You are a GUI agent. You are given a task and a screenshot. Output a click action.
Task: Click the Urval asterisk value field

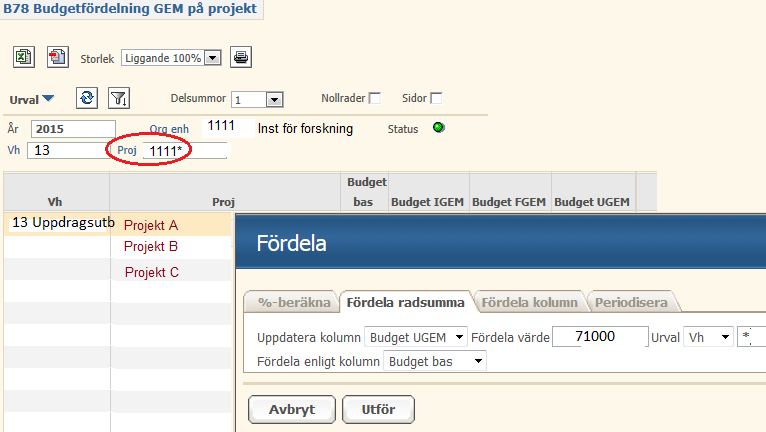coord(751,337)
